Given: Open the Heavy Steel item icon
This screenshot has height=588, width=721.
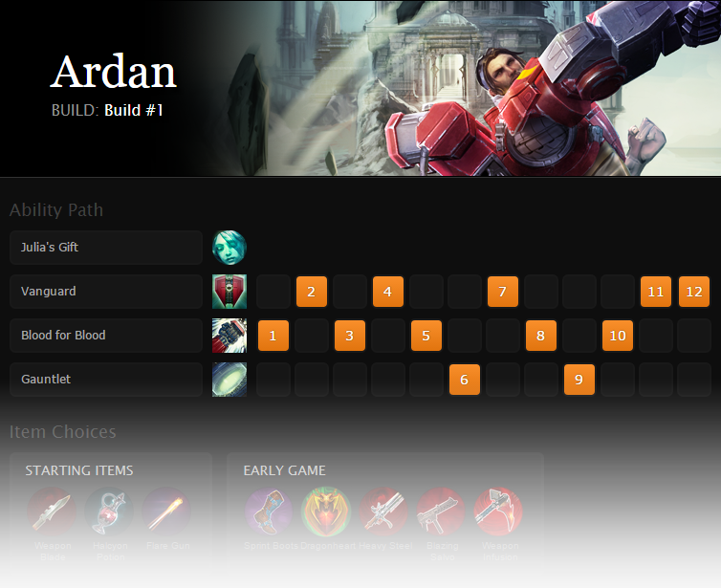Looking at the screenshot, I should tap(384, 512).
